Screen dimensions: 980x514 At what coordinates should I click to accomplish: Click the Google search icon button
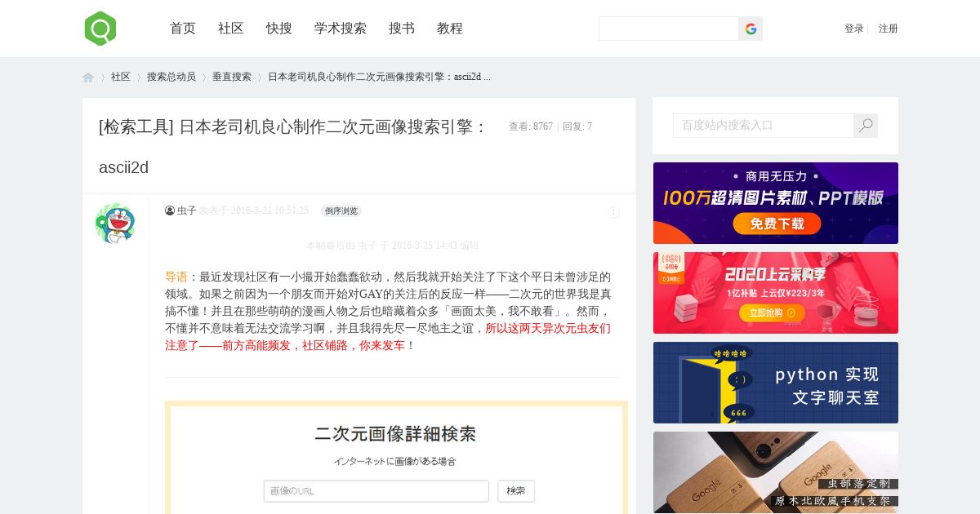pos(751,29)
